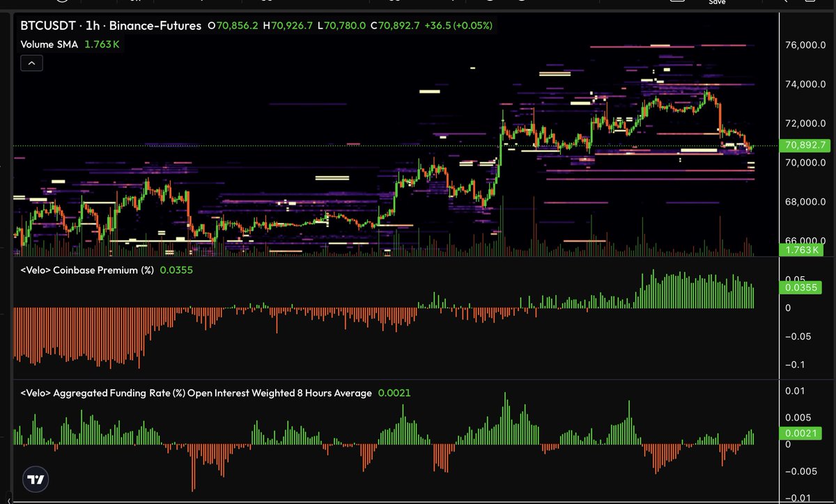The image size is (836, 504).
Task: Select the BTCUSDT symbol name in legend
Action: [x=48, y=26]
